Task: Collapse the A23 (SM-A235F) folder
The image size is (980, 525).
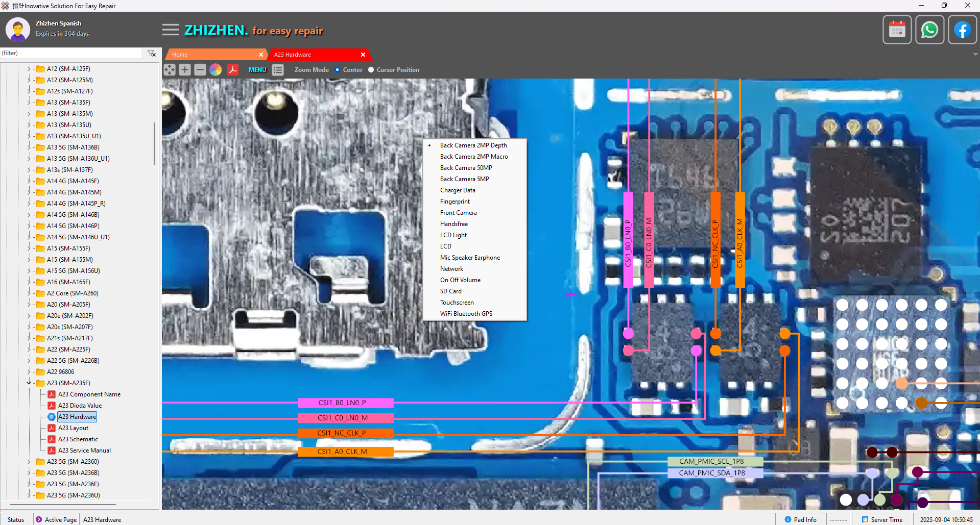Action: [x=29, y=383]
